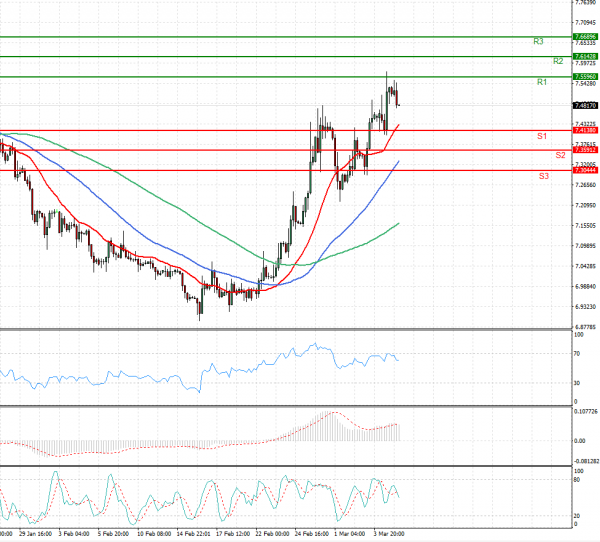Click the 6.93230 price axis value

click(585, 307)
